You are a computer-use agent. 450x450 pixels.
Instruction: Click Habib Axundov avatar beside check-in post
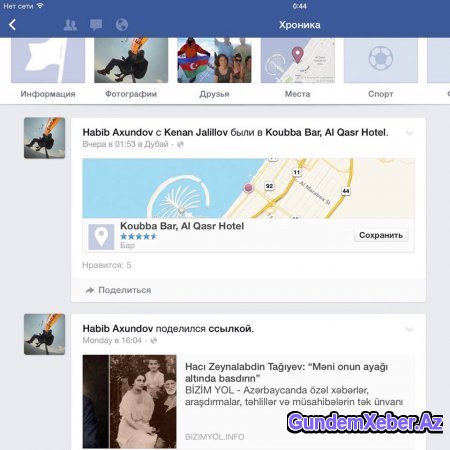click(x=44, y=138)
